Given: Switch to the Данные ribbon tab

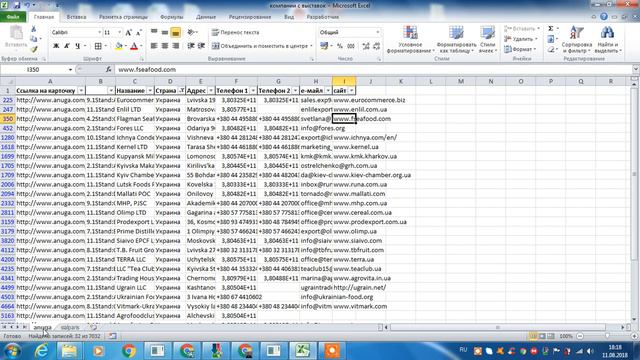Looking at the screenshot, I should pyautogui.click(x=206, y=17).
